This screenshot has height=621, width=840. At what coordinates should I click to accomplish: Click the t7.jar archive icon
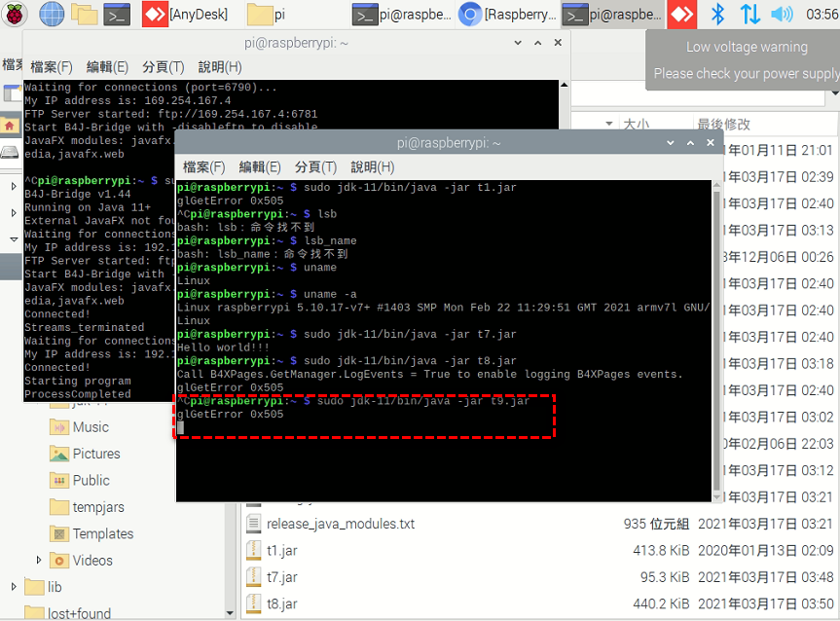click(253, 577)
